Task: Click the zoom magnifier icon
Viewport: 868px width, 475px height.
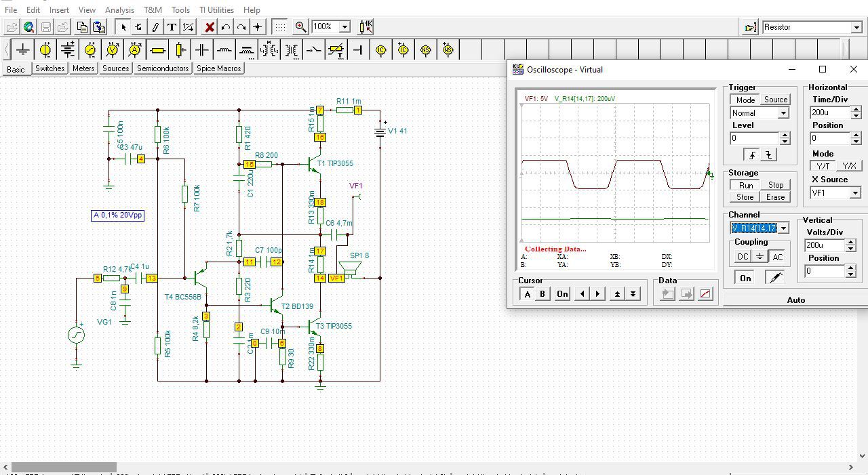Action: pos(300,27)
